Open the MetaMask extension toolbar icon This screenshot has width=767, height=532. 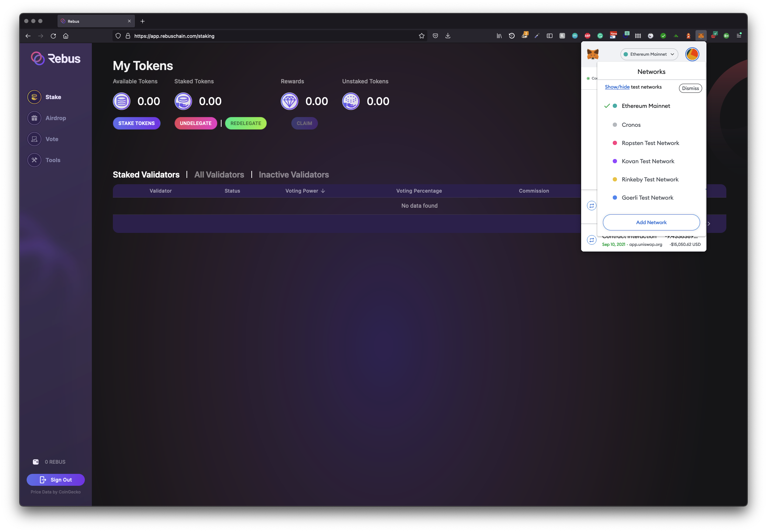701,36
